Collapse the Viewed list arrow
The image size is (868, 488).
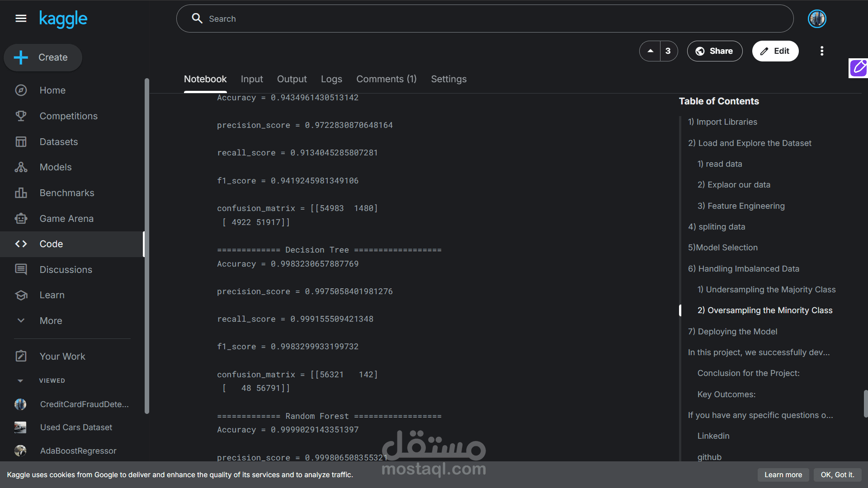click(x=20, y=381)
